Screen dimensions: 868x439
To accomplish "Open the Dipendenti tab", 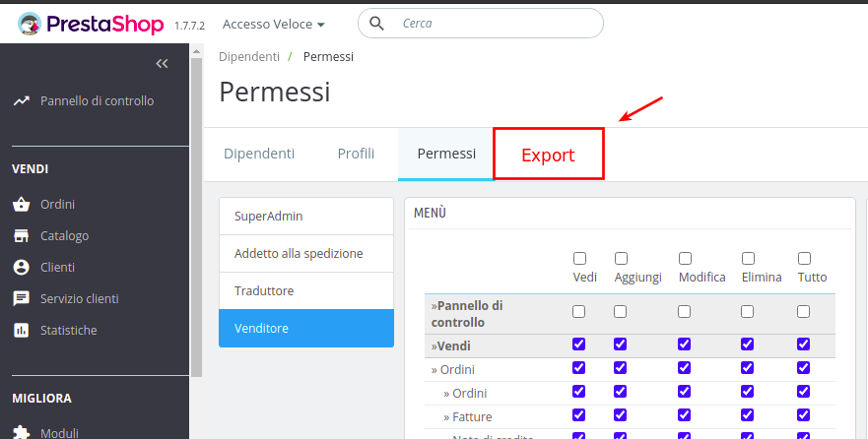I will 259,154.
